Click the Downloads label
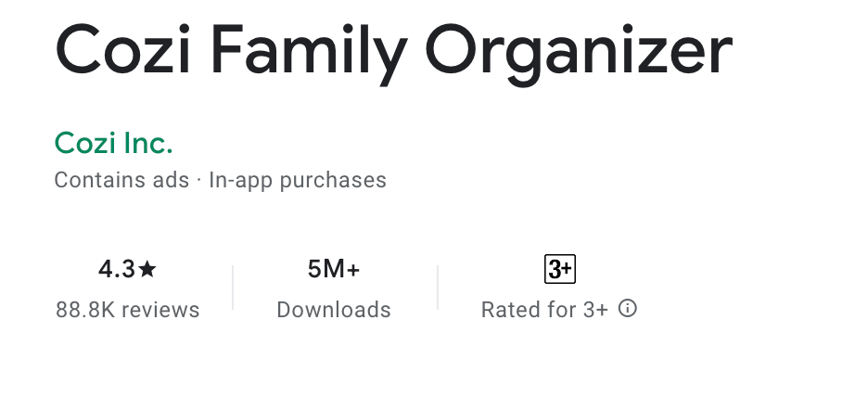Image resolution: width=868 pixels, height=397 pixels. [334, 310]
